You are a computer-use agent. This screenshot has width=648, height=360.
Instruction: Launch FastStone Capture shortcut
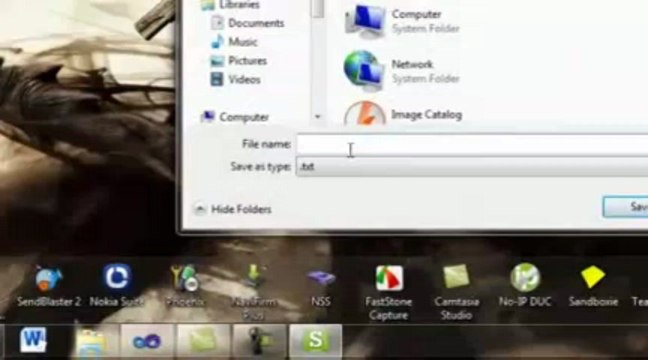[388, 293]
